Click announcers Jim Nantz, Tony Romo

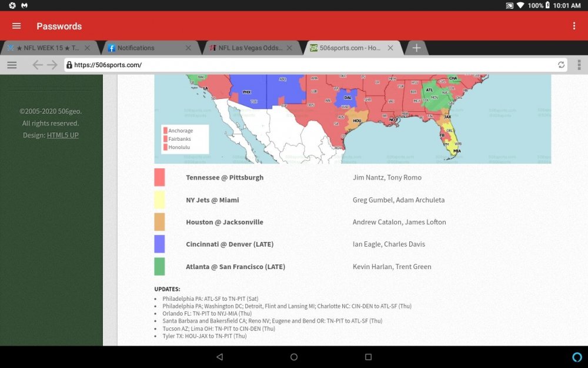click(x=387, y=178)
